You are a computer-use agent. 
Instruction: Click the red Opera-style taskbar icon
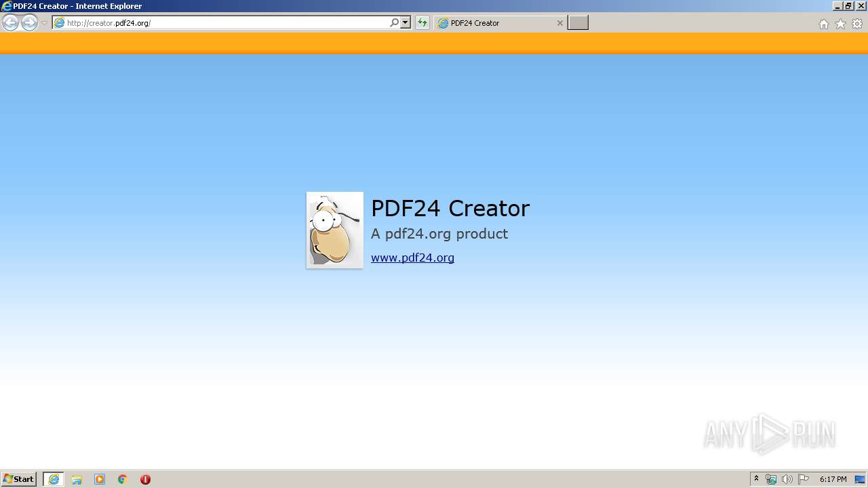(x=145, y=479)
